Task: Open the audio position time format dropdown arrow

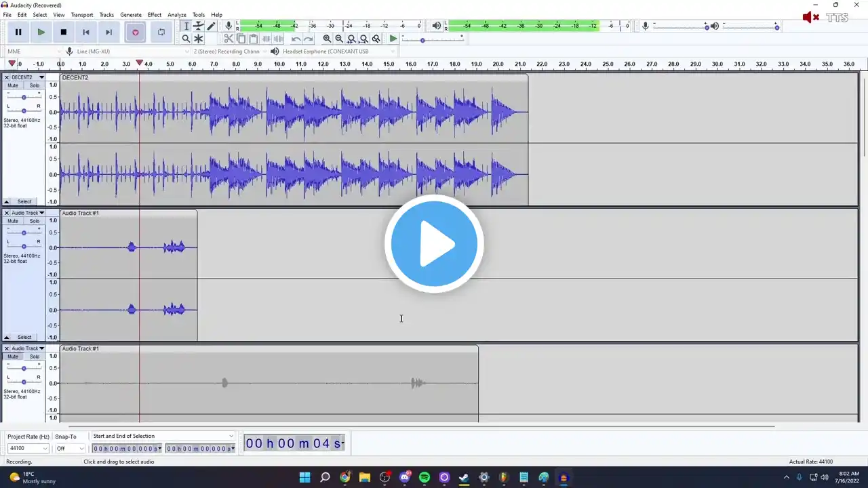Action: click(x=342, y=443)
